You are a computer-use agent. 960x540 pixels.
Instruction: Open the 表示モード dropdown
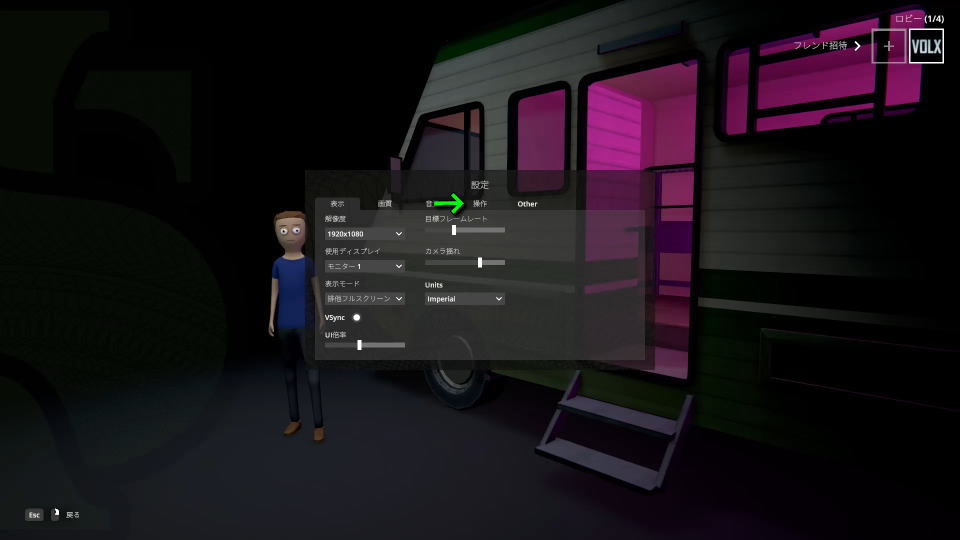click(364, 298)
